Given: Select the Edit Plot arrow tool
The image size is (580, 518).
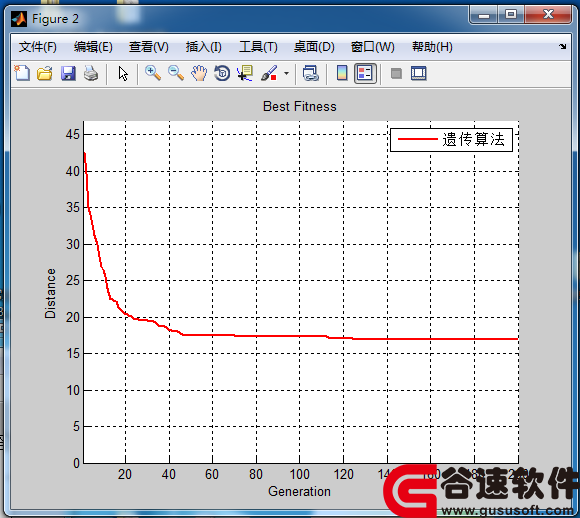Looking at the screenshot, I should [123, 73].
